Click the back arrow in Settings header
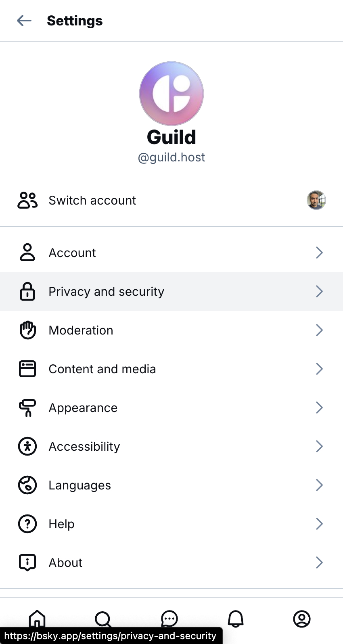 [24, 21]
